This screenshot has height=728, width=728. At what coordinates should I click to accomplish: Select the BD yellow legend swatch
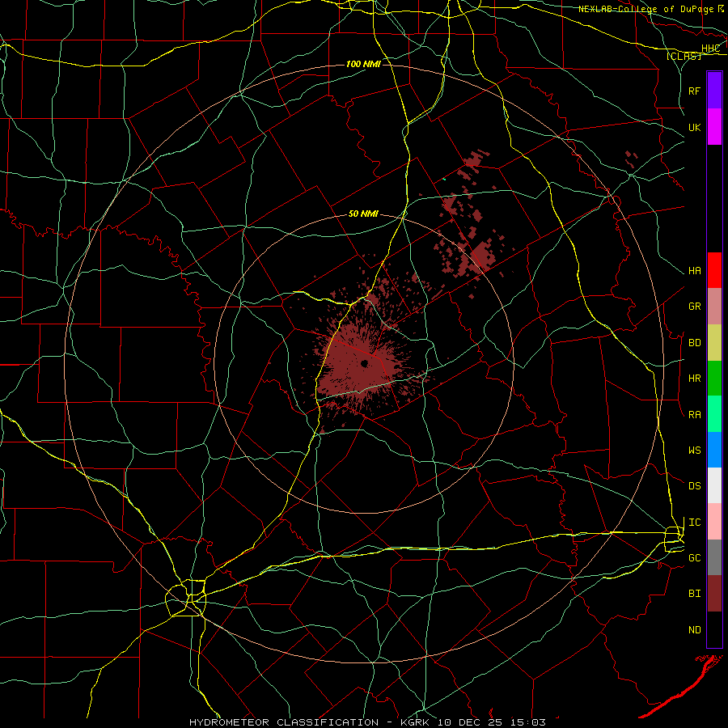click(714, 343)
